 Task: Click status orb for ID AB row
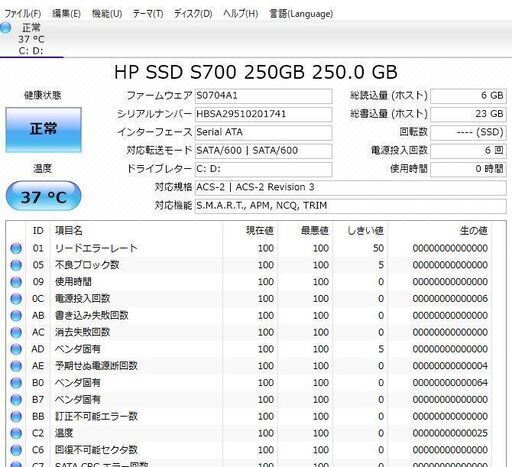tap(16, 316)
